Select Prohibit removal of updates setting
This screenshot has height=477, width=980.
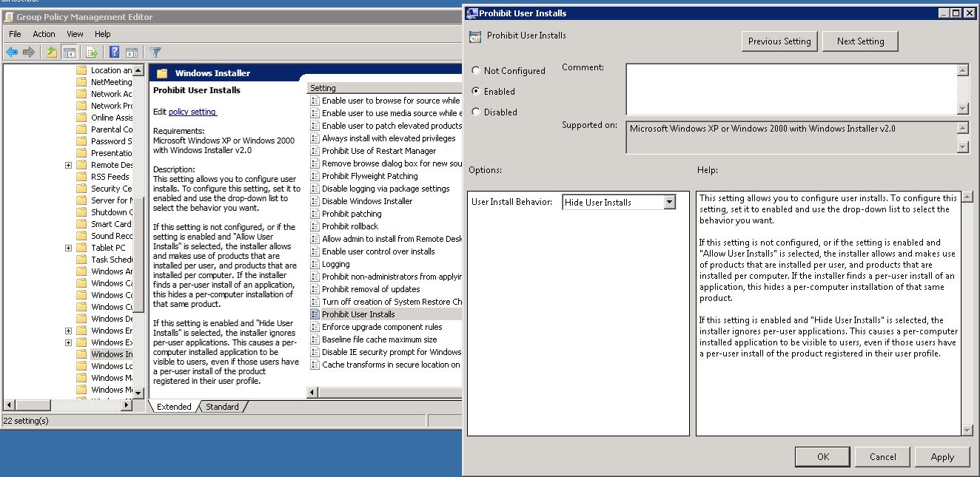(x=371, y=289)
